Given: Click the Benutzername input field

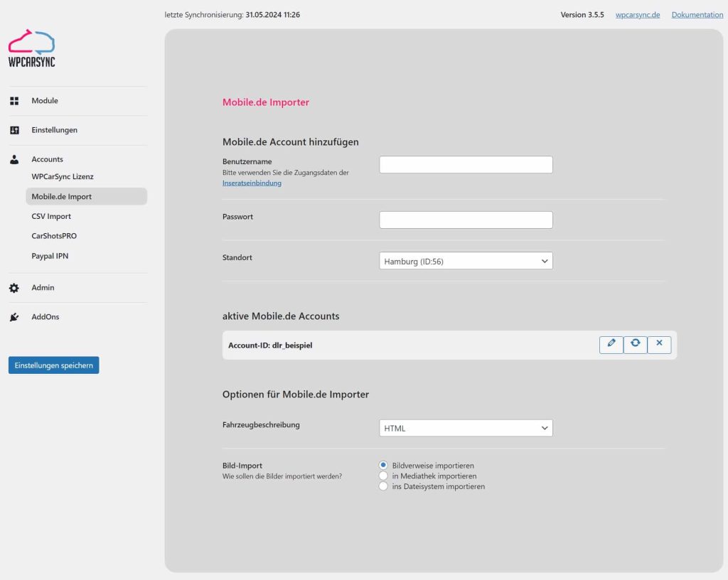Looking at the screenshot, I should click(466, 164).
